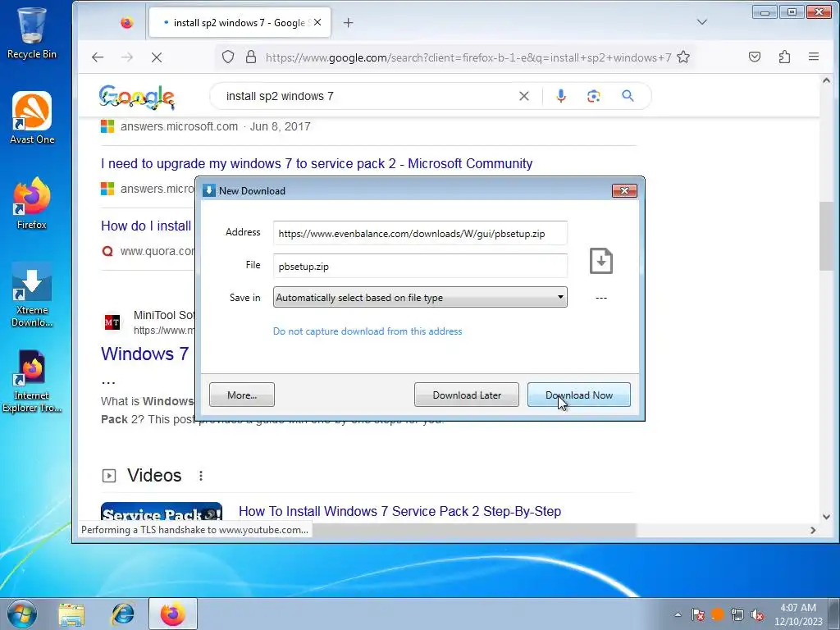Search by image with Google Lens
This screenshot has width=840, height=630.
pos(594,96)
